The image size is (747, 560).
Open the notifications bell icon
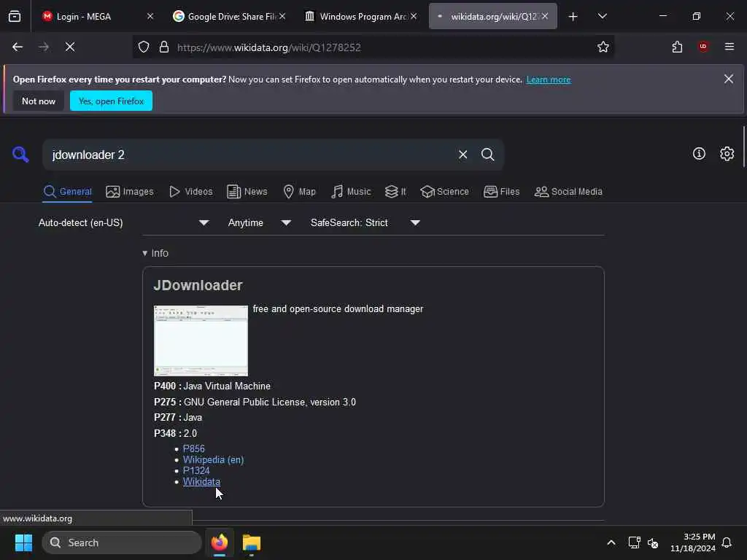tap(727, 542)
